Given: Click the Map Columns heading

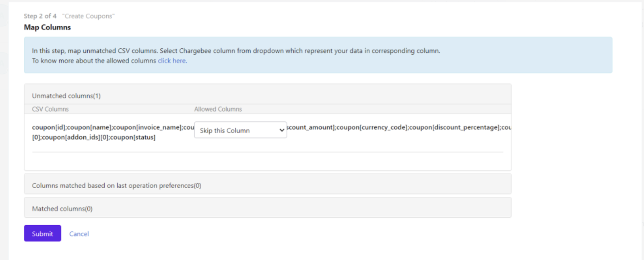Looking at the screenshot, I should 47,27.
